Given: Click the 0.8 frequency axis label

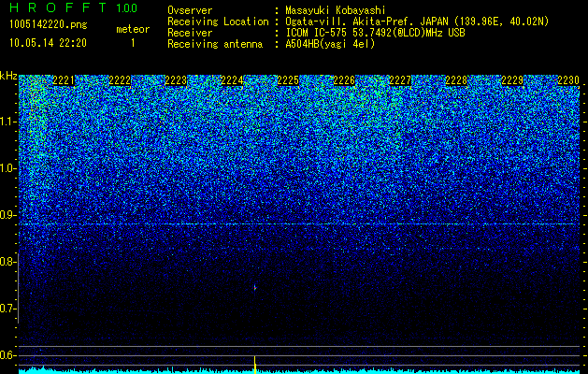Looking at the screenshot, I should (x=7, y=262).
